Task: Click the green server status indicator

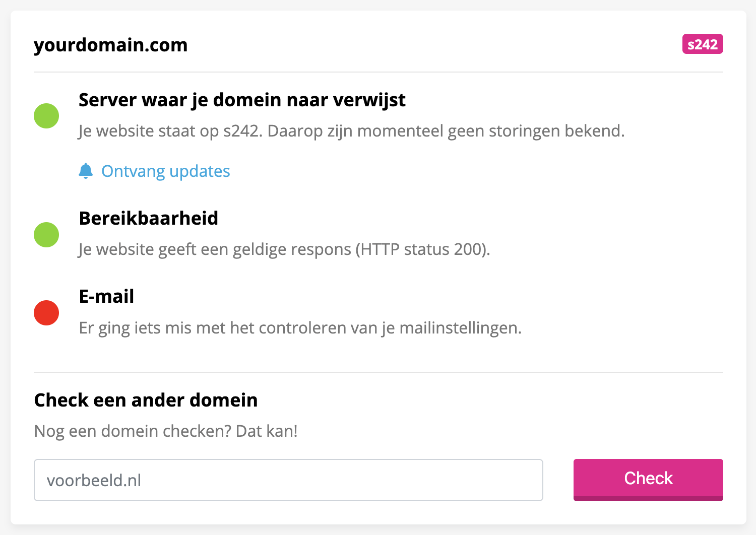Action: [46, 115]
